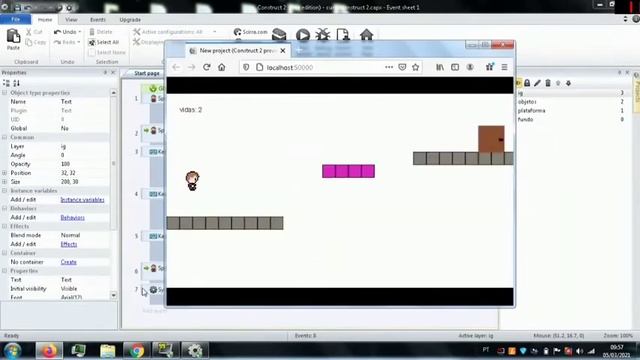Viewport: 640px width, 360px height.
Task: Open the browser hamburger menu
Action: click(504, 67)
